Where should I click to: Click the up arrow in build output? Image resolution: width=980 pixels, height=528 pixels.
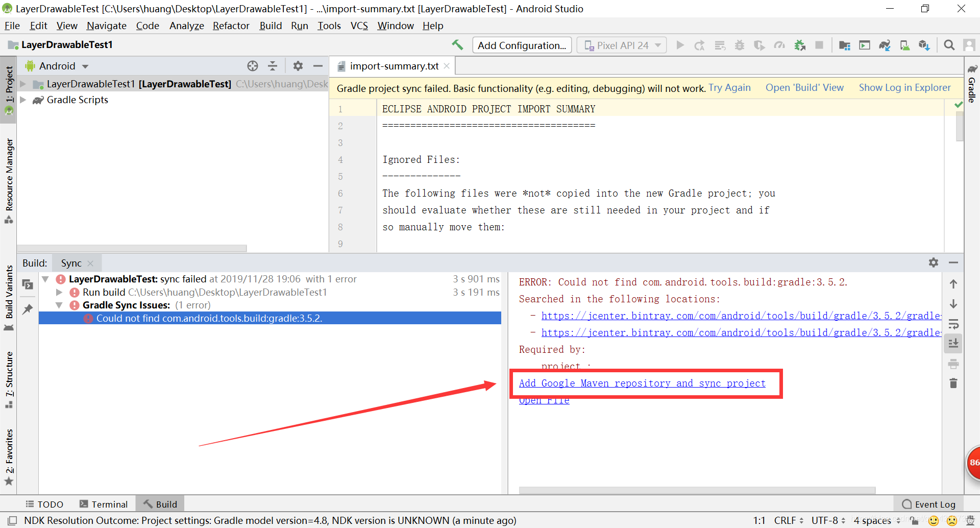953,284
